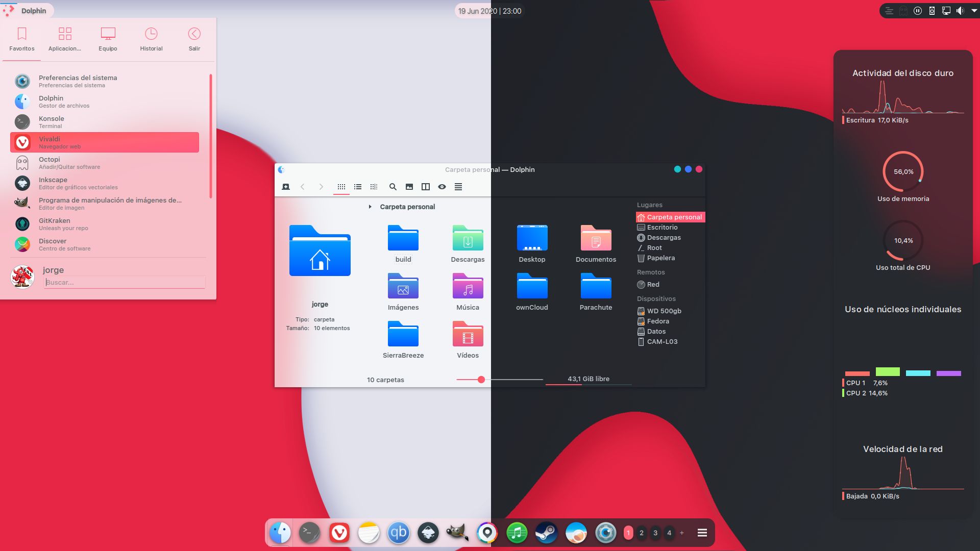Switch Dolphin to compact view mode
Image resolution: width=980 pixels, height=551 pixels.
tap(374, 187)
